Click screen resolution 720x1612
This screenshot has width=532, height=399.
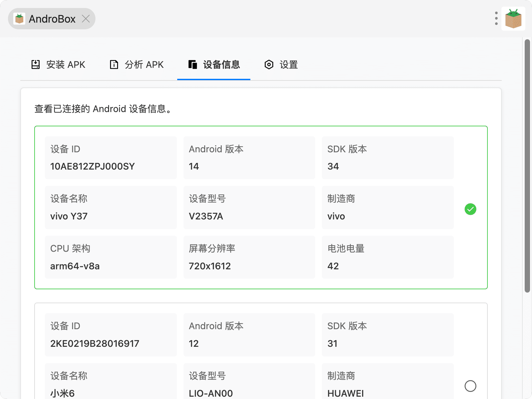(x=210, y=266)
